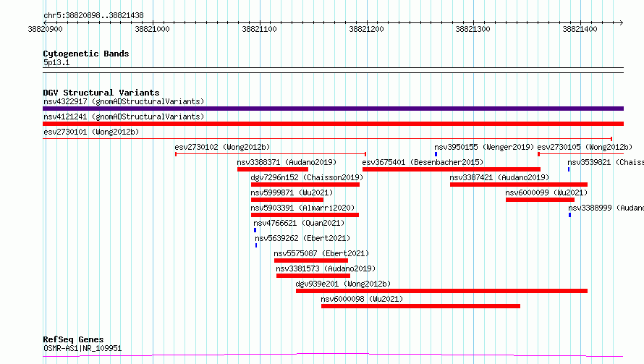Click the nsv5639262 small blue marker

(256, 245)
